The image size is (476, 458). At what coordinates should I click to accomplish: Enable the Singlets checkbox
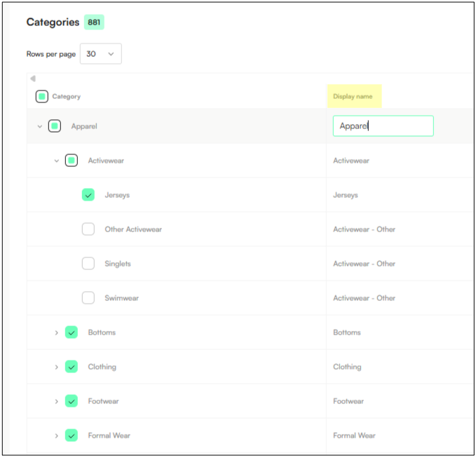[x=88, y=264]
